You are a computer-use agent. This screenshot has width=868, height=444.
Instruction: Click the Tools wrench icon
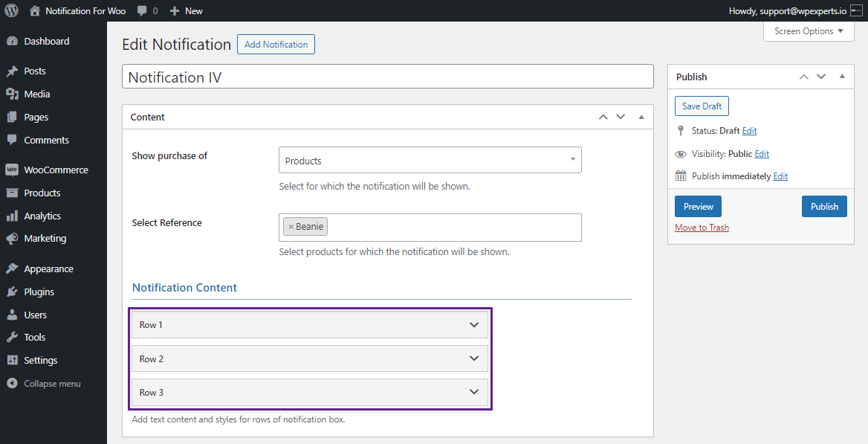coord(12,337)
